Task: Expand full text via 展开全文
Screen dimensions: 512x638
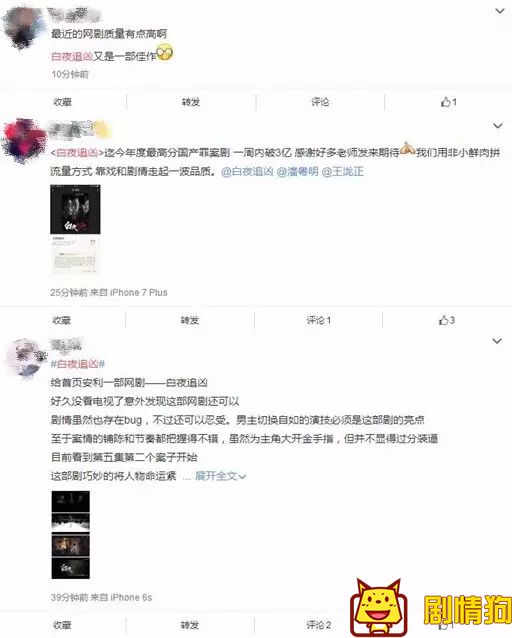Action: (x=220, y=476)
